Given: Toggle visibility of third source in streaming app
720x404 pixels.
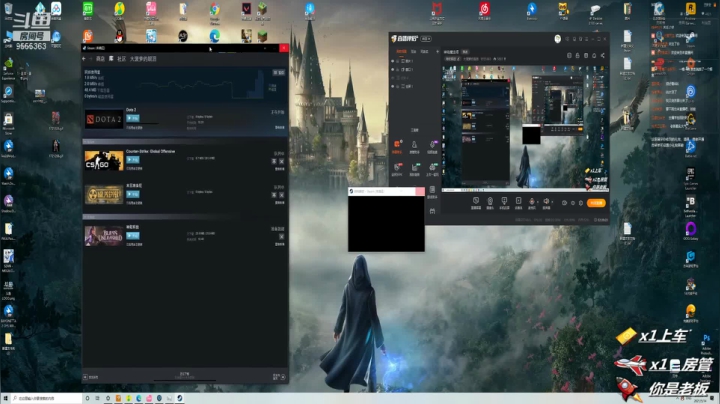Looking at the screenshot, I should 393,78.
